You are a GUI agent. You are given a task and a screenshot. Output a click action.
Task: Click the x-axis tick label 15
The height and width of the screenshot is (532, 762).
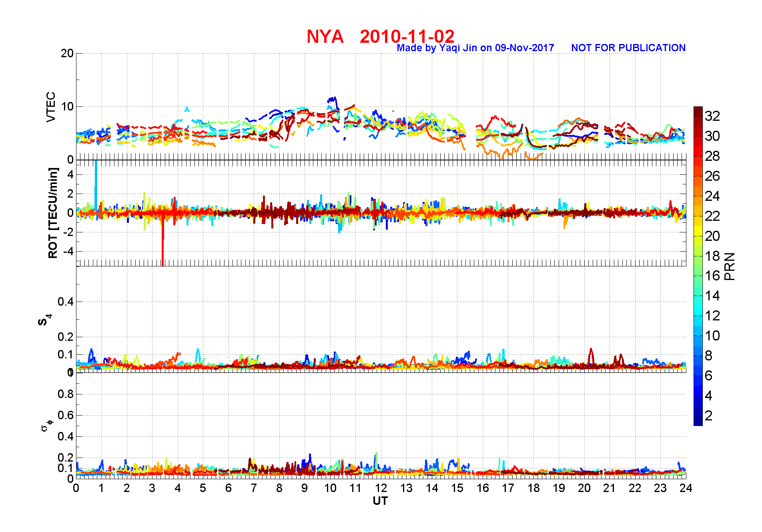[457, 488]
